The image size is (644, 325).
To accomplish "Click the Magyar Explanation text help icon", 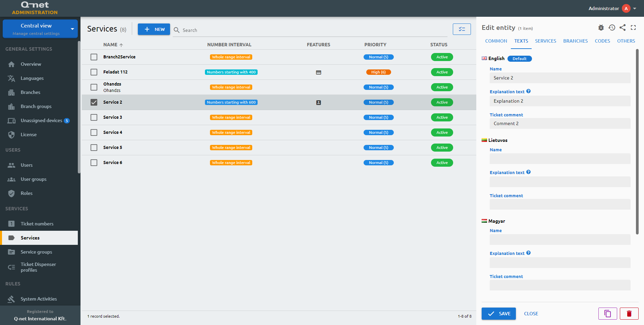I will pyautogui.click(x=528, y=253).
